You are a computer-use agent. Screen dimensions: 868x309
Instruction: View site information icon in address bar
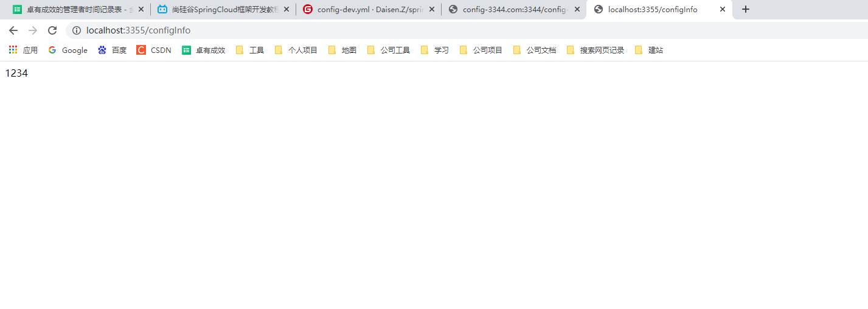[77, 30]
